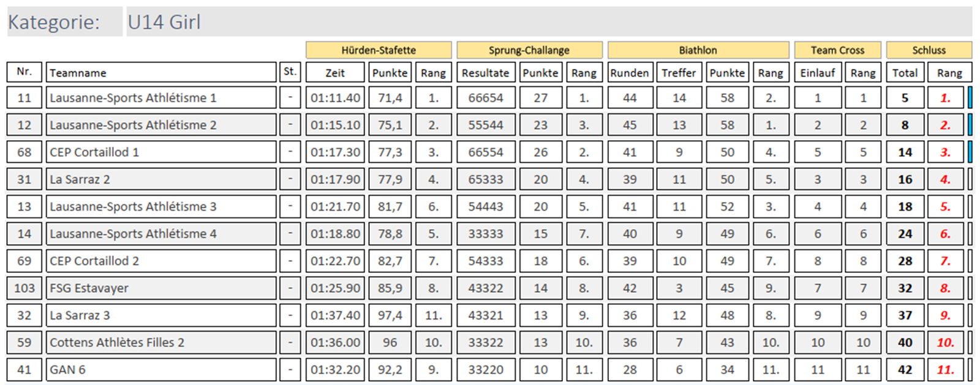
Task: Select the Team Cross group header
Action: click(x=837, y=50)
